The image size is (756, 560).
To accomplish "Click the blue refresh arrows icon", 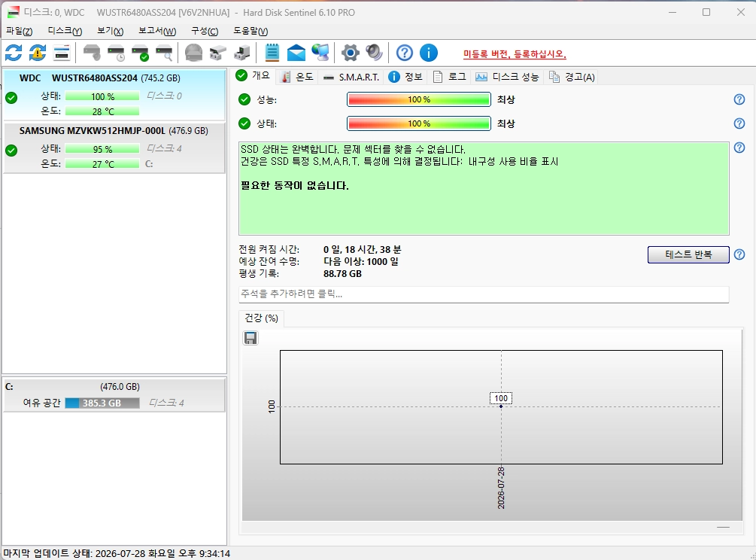I will pyautogui.click(x=14, y=53).
